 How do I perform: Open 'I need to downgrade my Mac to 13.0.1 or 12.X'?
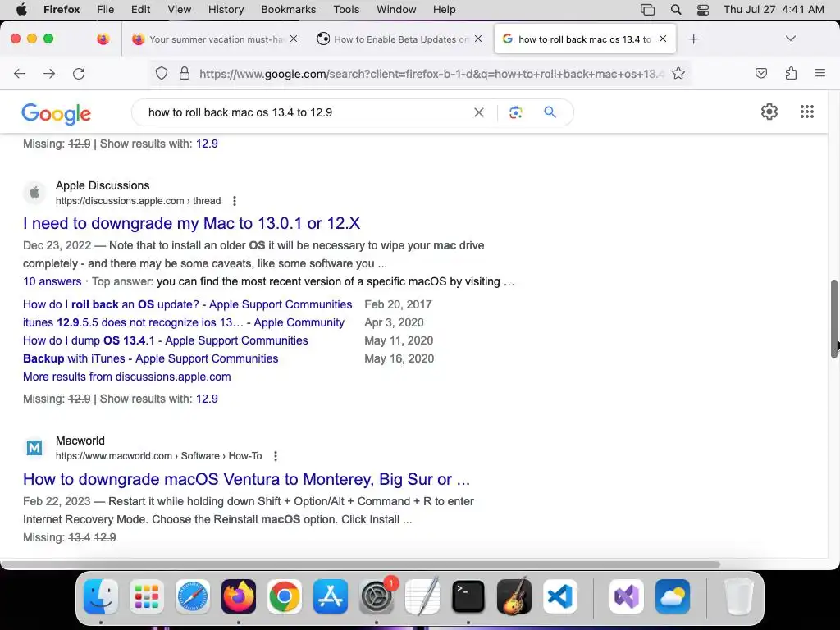[x=191, y=223]
